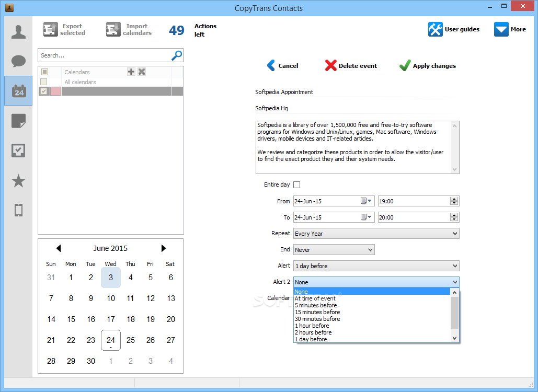Select 5 minutes before option
Viewport: 538px width, 392px height.
[x=372, y=305]
